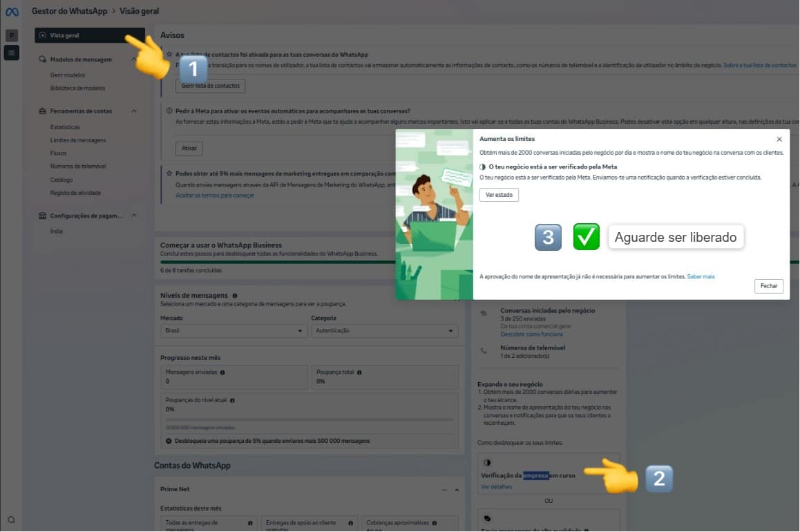Click '1 de 2 adicionado(s)' text

click(525, 356)
